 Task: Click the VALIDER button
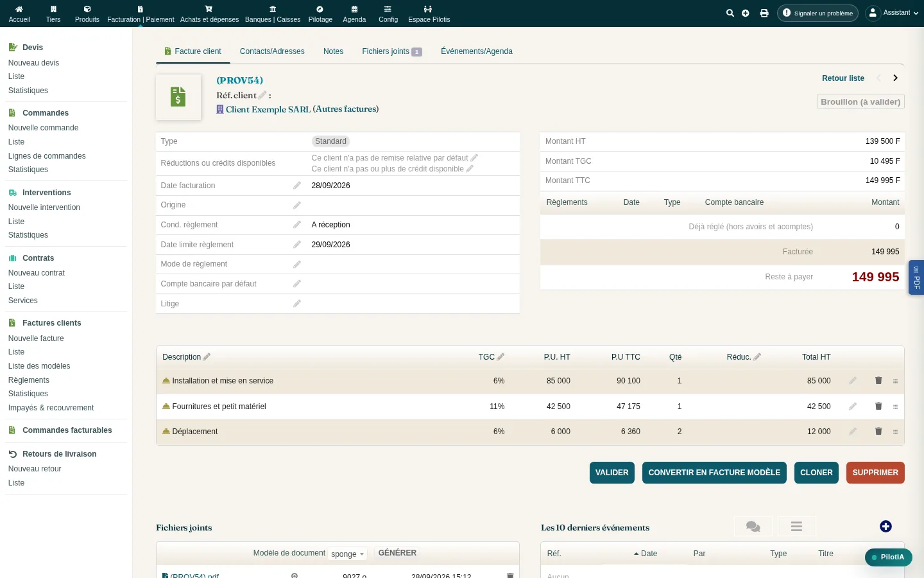pos(612,473)
